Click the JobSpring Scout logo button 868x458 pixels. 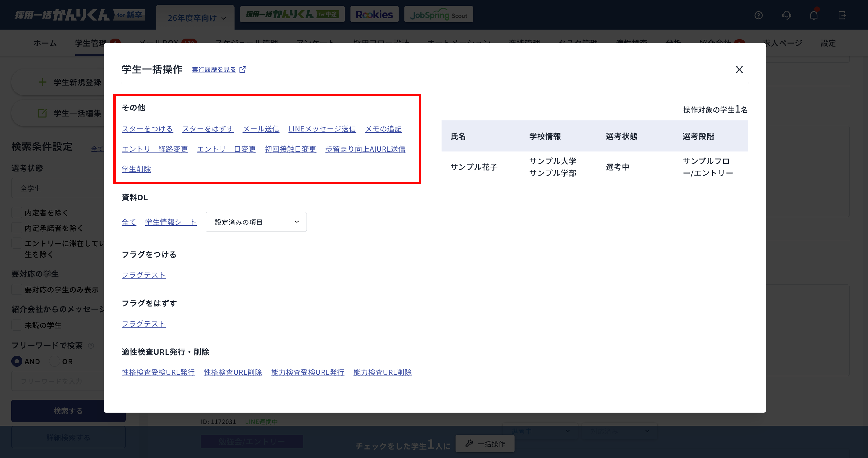438,15
